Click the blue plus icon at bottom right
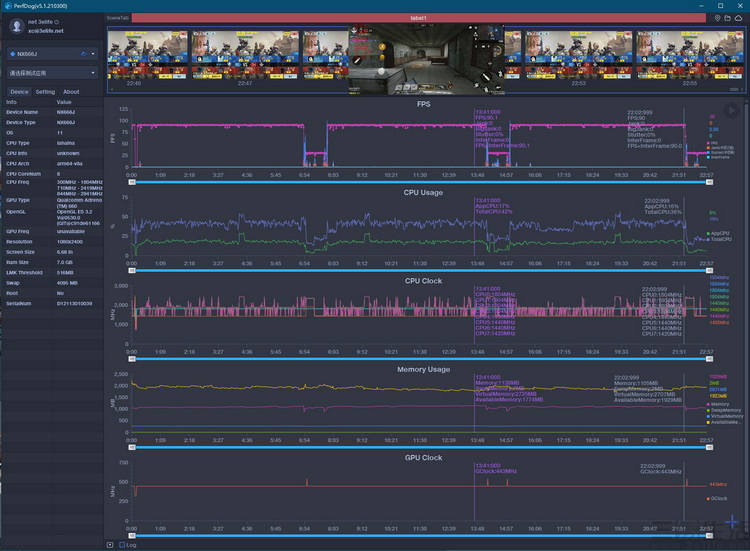 point(732,522)
